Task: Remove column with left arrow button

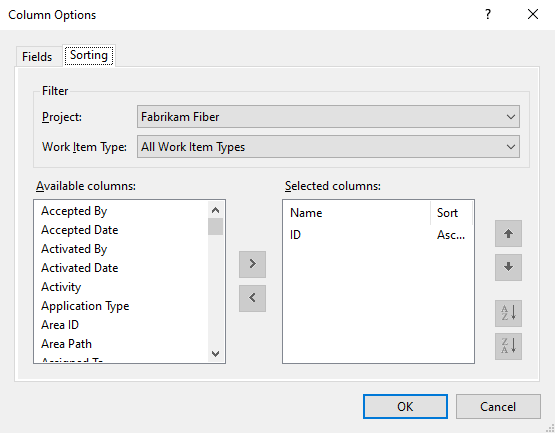Action: [x=252, y=298]
